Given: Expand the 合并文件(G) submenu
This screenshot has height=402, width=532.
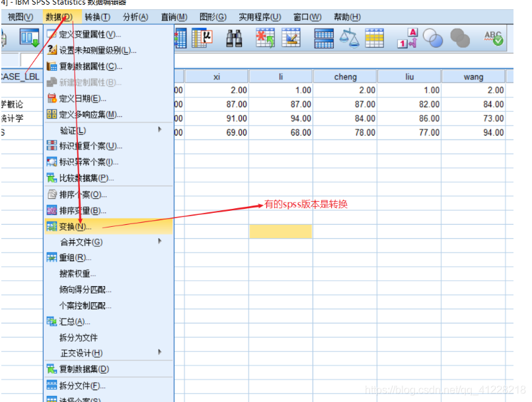Looking at the screenshot, I should click(x=108, y=242).
